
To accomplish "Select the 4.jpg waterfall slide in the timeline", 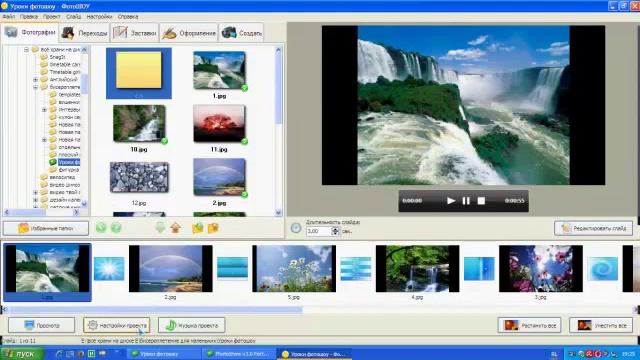I will click(417, 269).
